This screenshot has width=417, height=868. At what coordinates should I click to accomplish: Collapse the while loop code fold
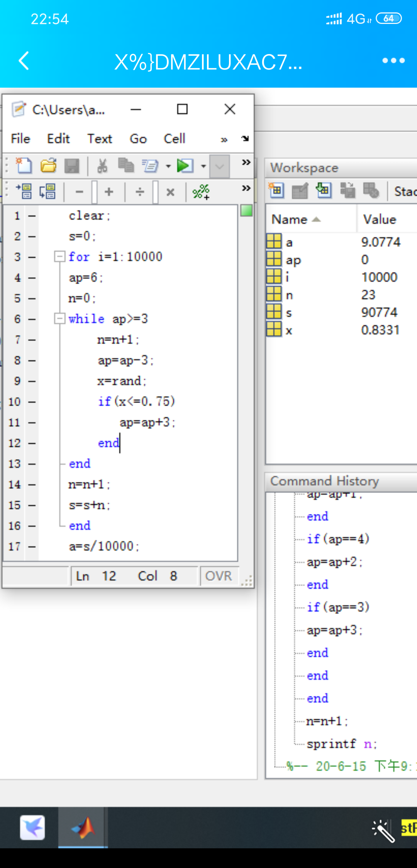(x=59, y=319)
